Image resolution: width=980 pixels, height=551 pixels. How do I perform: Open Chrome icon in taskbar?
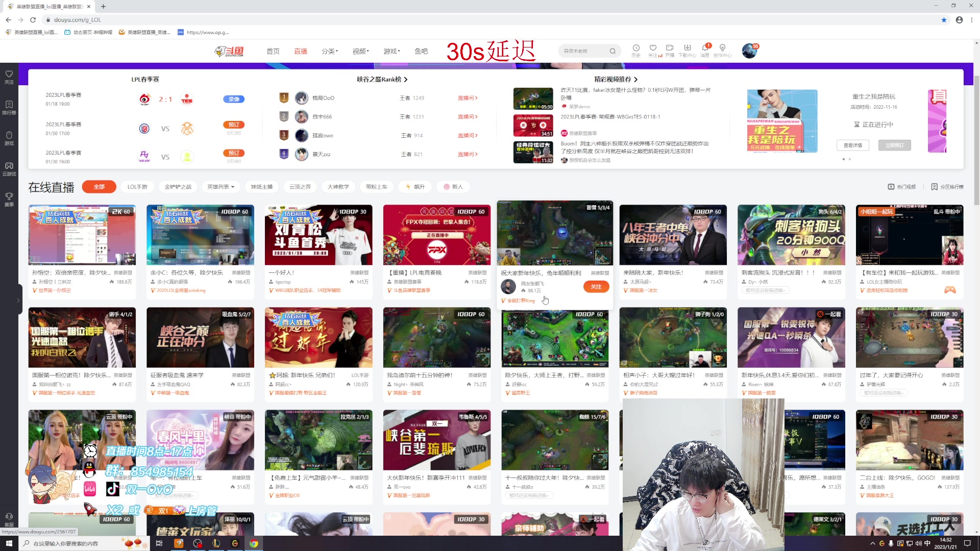(254, 543)
